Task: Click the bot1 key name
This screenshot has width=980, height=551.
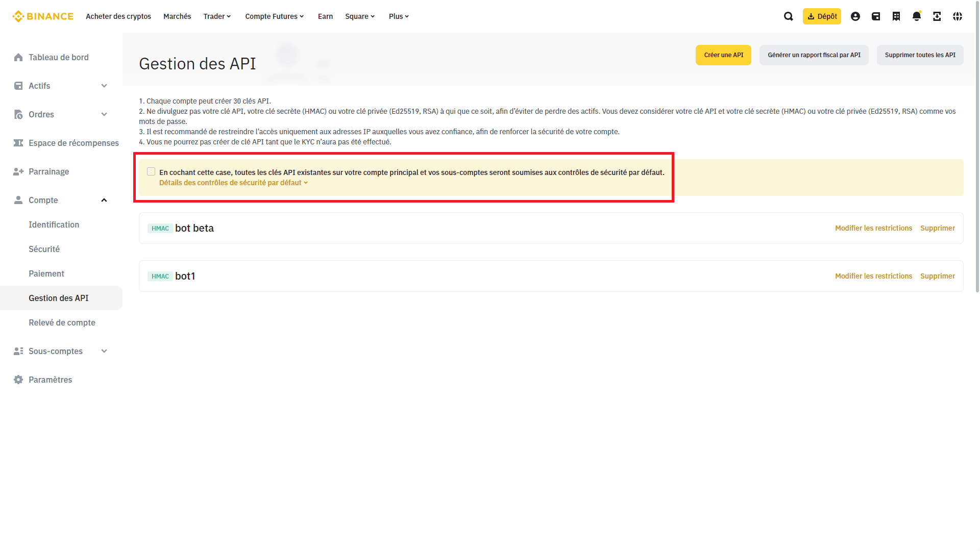Action: pos(185,276)
